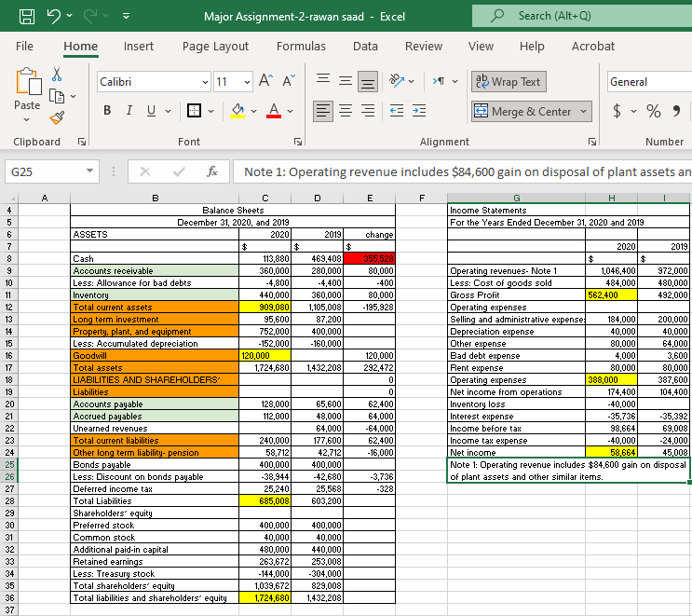Viewport: 692px width, 616px height.
Task: Open Font size 11 dropdown
Action: click(247, 82)
